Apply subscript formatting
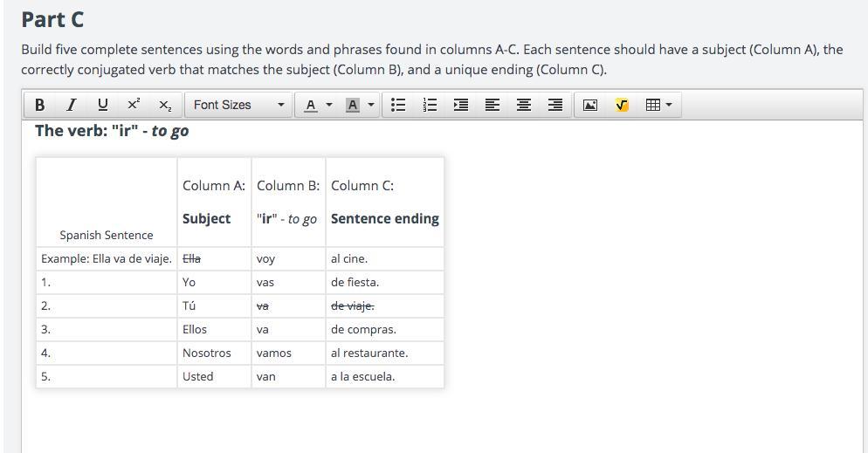Viewport: 868px width, 453px height. [x=164, y=105]
